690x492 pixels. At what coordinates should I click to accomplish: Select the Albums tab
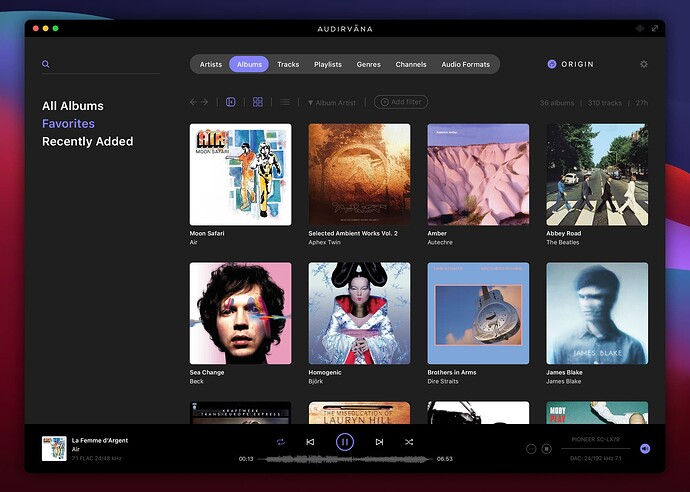pos(249,64)
